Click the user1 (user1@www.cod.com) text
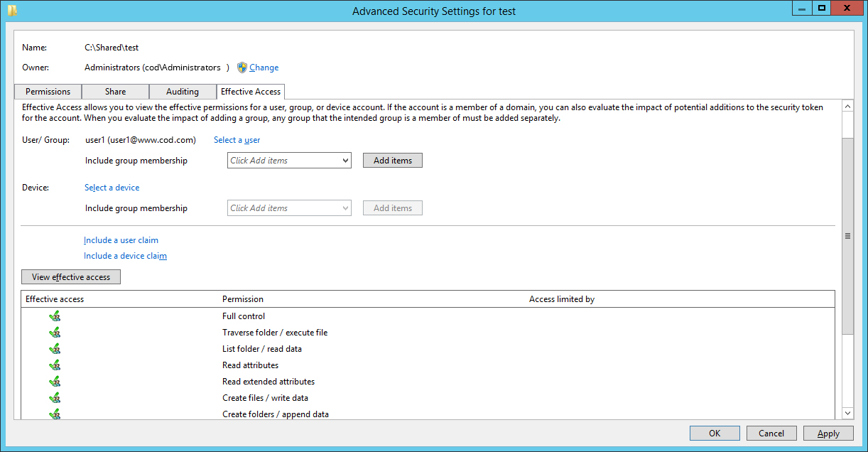868x452 pixels. click(x=141, y=140)
